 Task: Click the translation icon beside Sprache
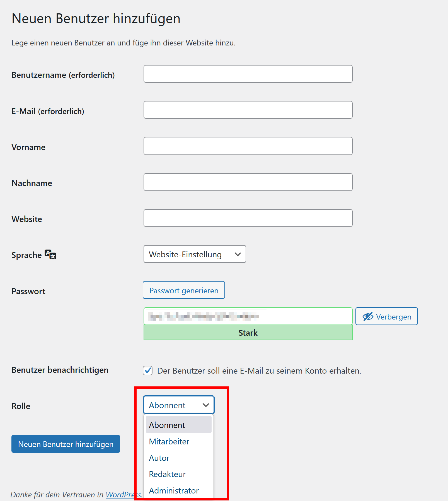50,254
